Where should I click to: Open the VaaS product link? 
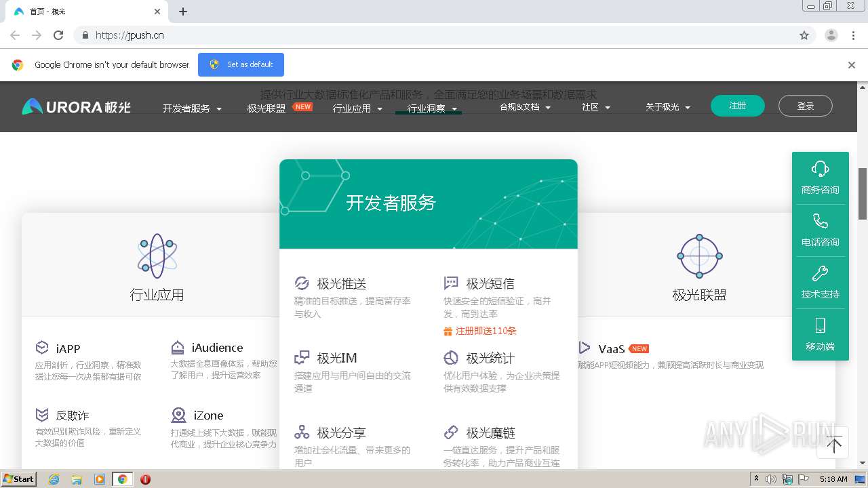pyautogui.click(x=612, y=349)
